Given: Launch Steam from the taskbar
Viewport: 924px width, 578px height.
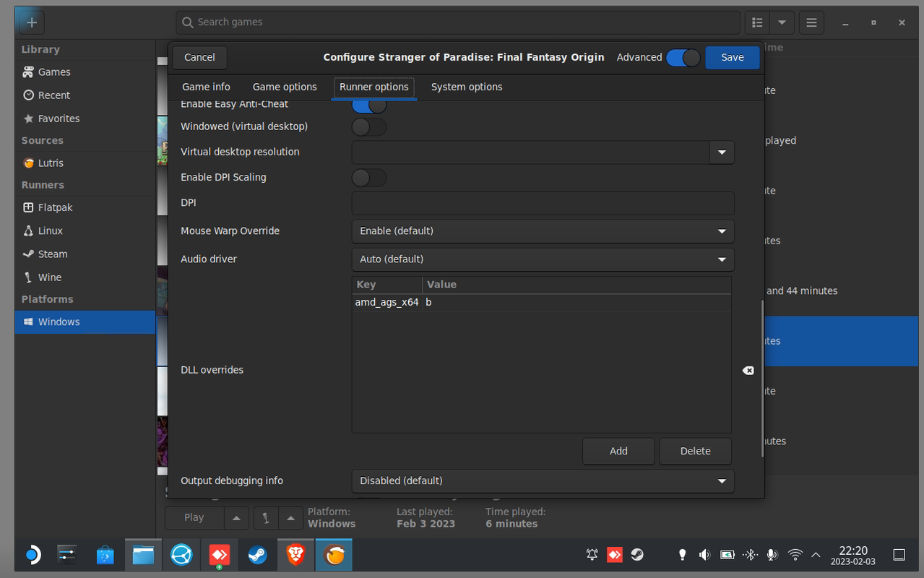Looking at the screenshot, I should point(257,555).
